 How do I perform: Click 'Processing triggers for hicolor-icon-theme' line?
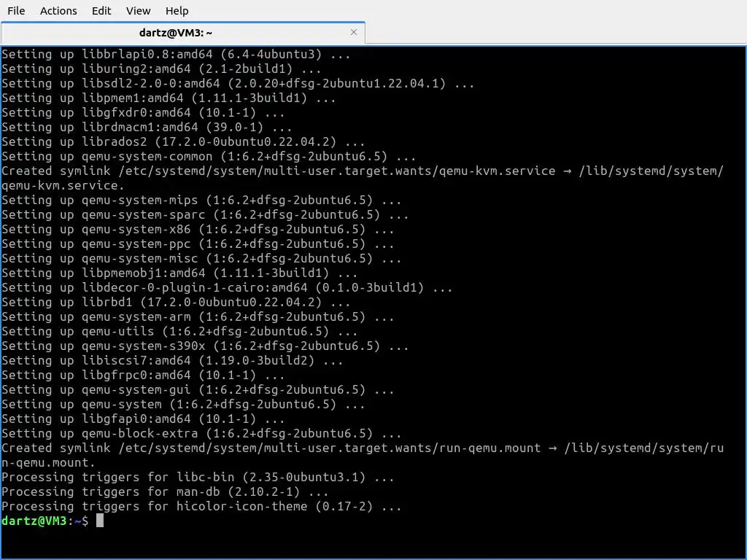(201, 506)
